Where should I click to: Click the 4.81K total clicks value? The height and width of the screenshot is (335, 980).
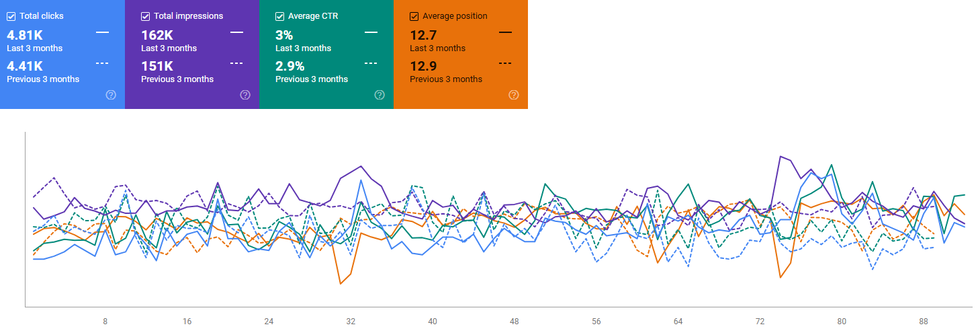tap(24, 35)
